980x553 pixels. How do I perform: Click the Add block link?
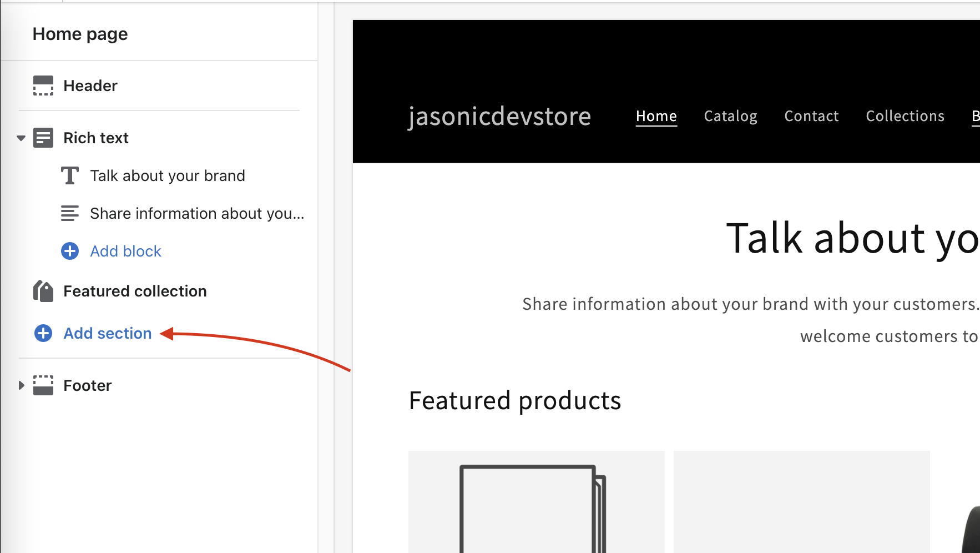pos(125,251)
